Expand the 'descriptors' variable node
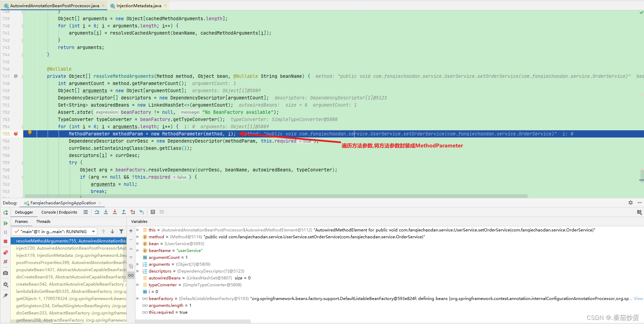Viewport: 644px width, 324px height. coord(138,271)
